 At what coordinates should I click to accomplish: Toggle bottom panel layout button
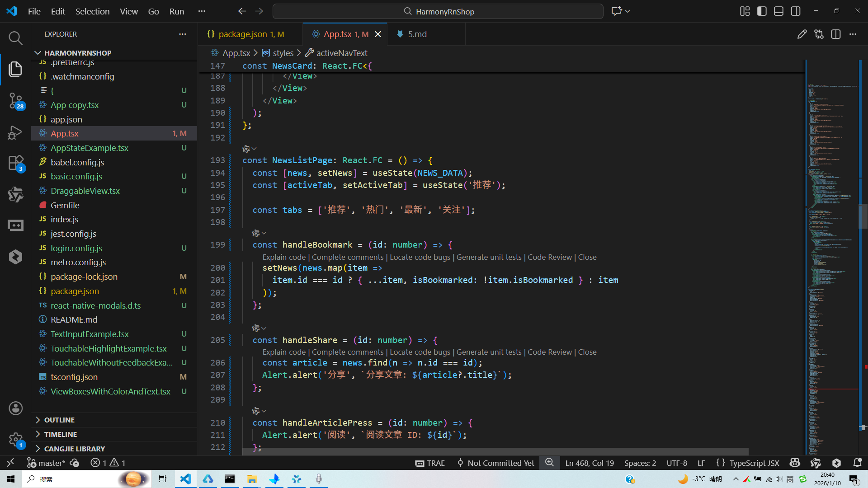[x=778, y=11]
